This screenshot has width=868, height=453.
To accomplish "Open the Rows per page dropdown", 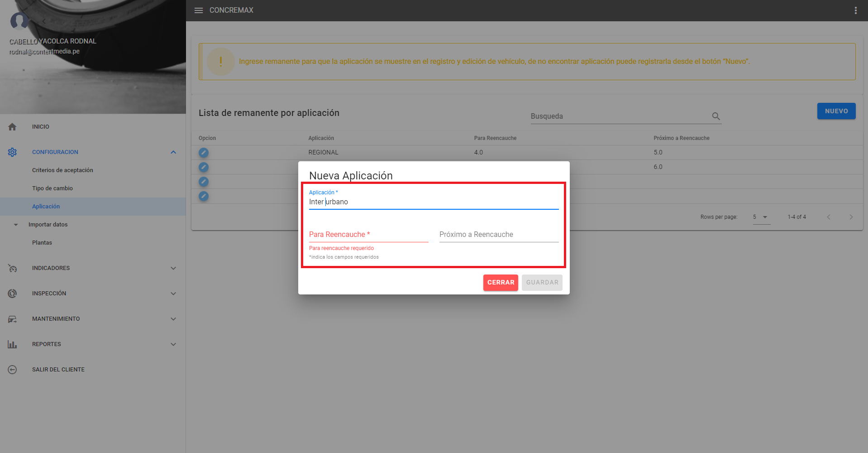I will [x=761, y=217].
